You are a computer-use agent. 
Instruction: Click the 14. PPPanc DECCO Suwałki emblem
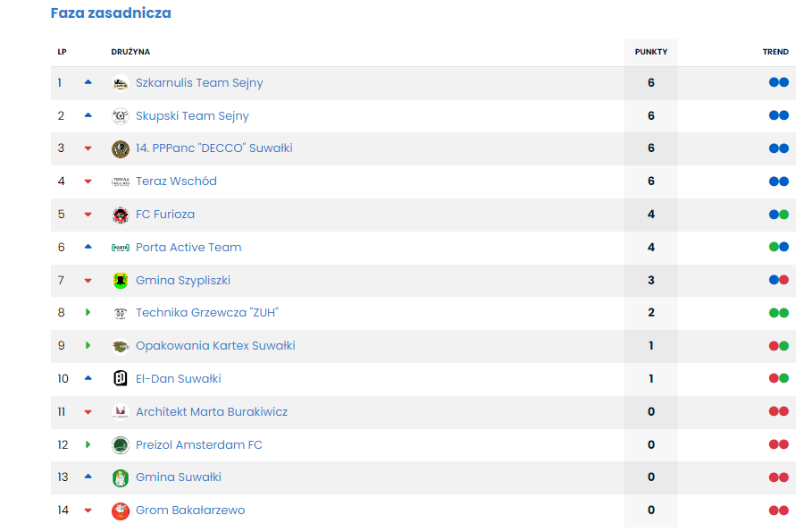pos(120,148)
